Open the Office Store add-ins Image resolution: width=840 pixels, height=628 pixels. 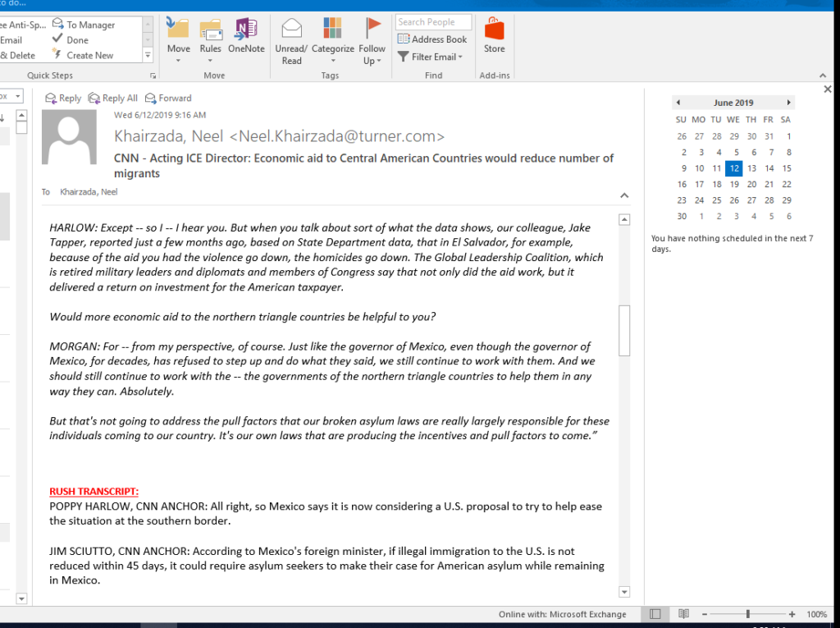[x=494, y=35]
